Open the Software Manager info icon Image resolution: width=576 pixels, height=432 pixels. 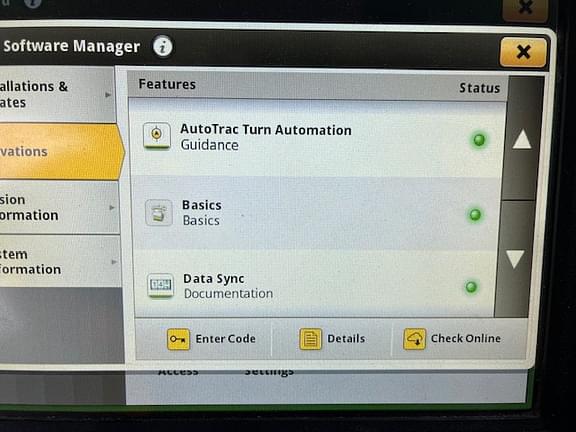[x=163, y=47]
